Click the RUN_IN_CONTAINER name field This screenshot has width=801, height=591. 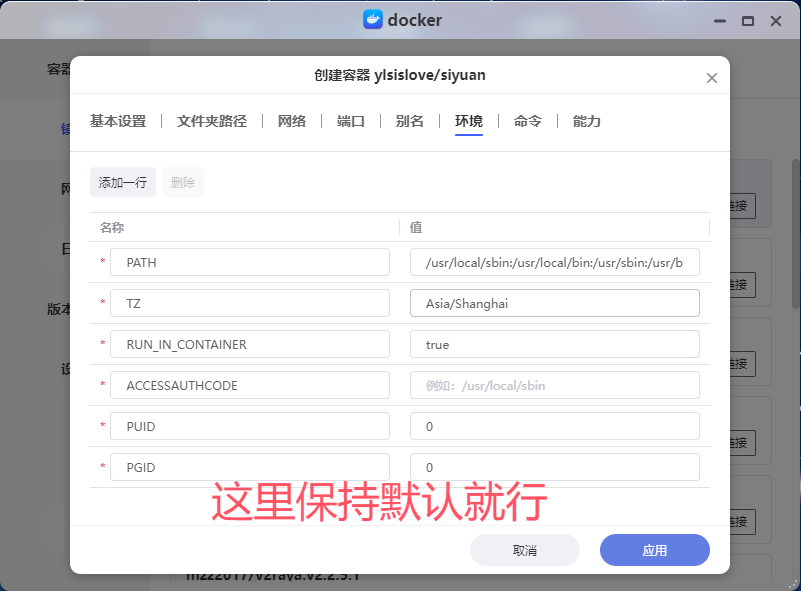coord(249,344)
